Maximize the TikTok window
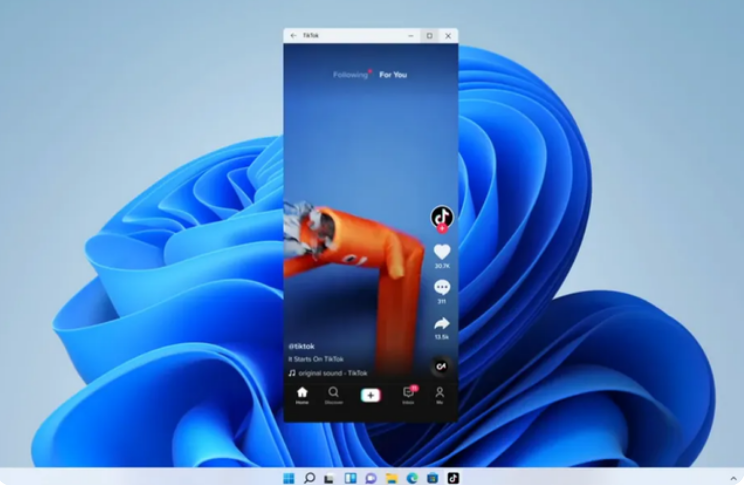 point(429,36)
